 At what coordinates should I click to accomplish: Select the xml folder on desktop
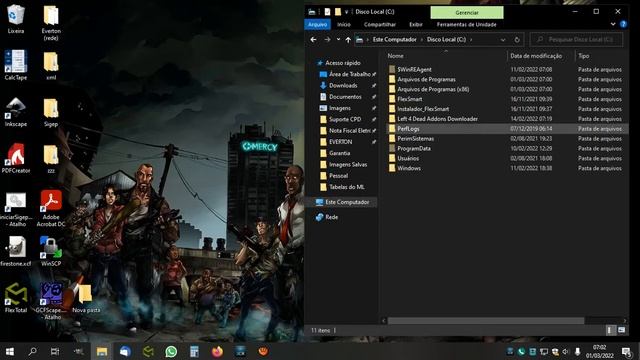[51, 65]
